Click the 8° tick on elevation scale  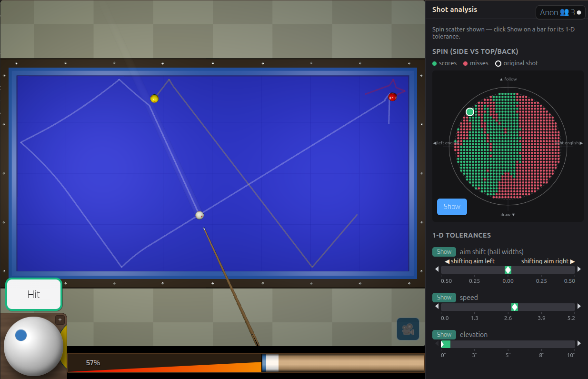(541, 355)
